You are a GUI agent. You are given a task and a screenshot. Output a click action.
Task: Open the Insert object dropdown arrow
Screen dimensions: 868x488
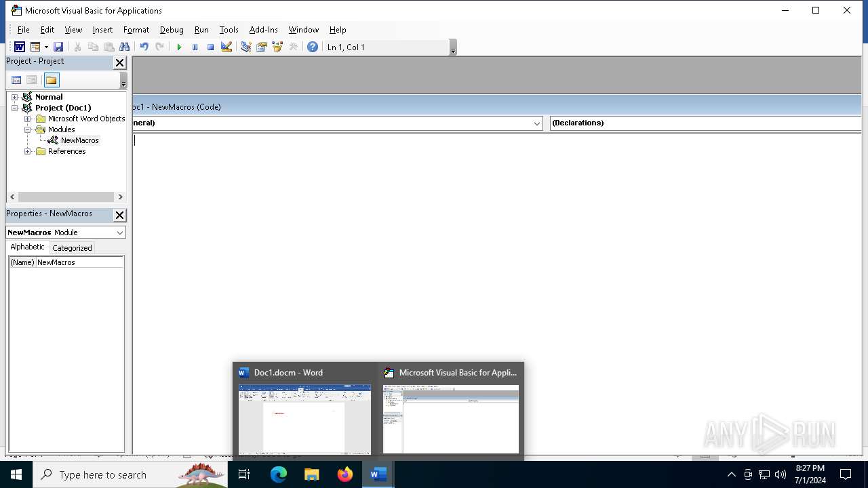pos(46,47)
